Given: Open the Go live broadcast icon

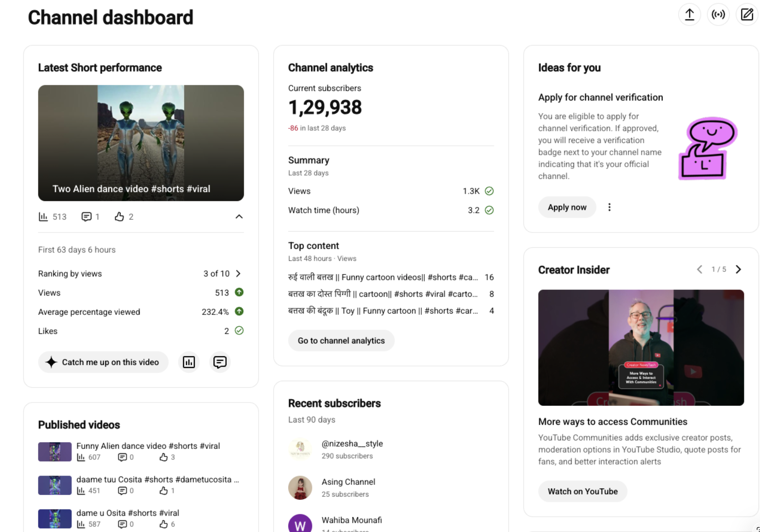Looking at the screenshot, I should [718, 14].
